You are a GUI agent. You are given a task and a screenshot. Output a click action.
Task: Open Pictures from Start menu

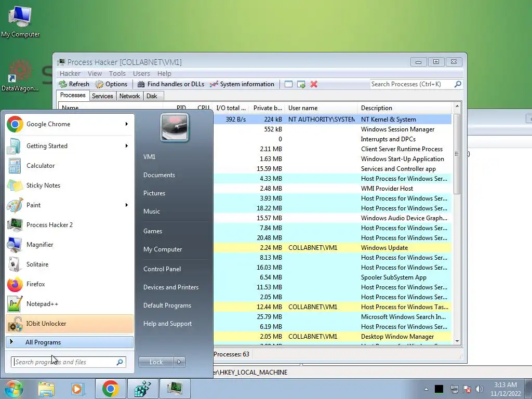tap(154, 193)
